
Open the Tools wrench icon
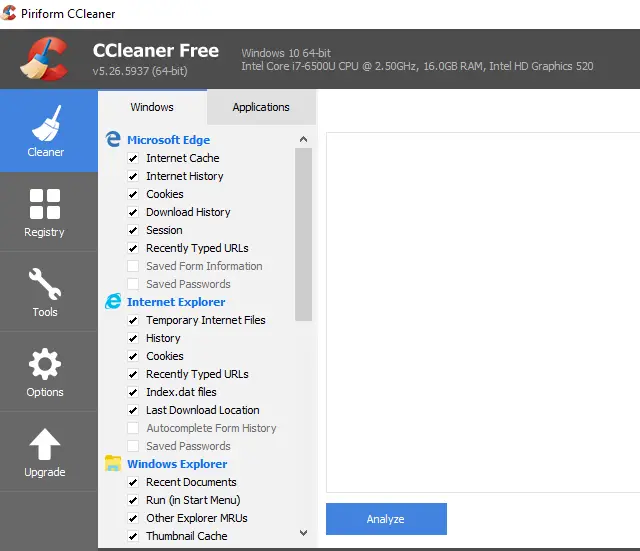pos(45,284)
